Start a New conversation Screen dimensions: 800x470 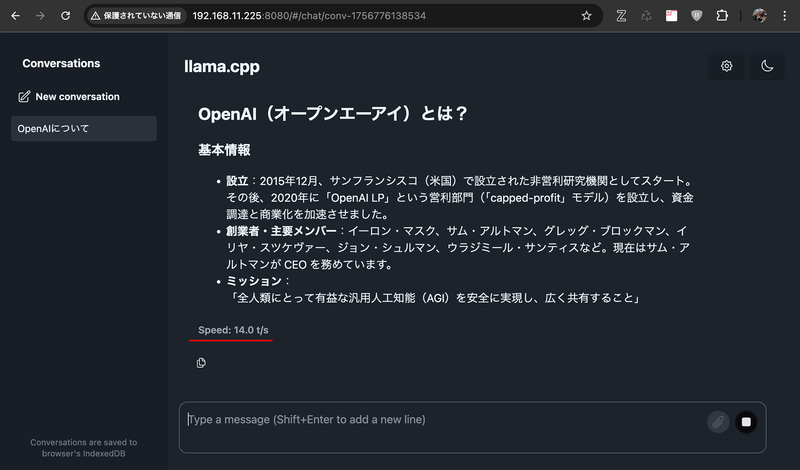coord(69,96)
